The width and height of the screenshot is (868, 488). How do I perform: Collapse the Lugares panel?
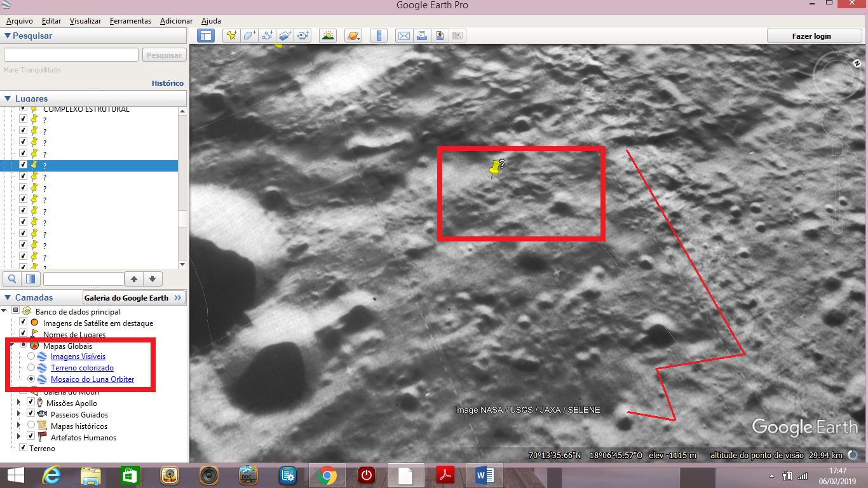click(x=8, y=98)
